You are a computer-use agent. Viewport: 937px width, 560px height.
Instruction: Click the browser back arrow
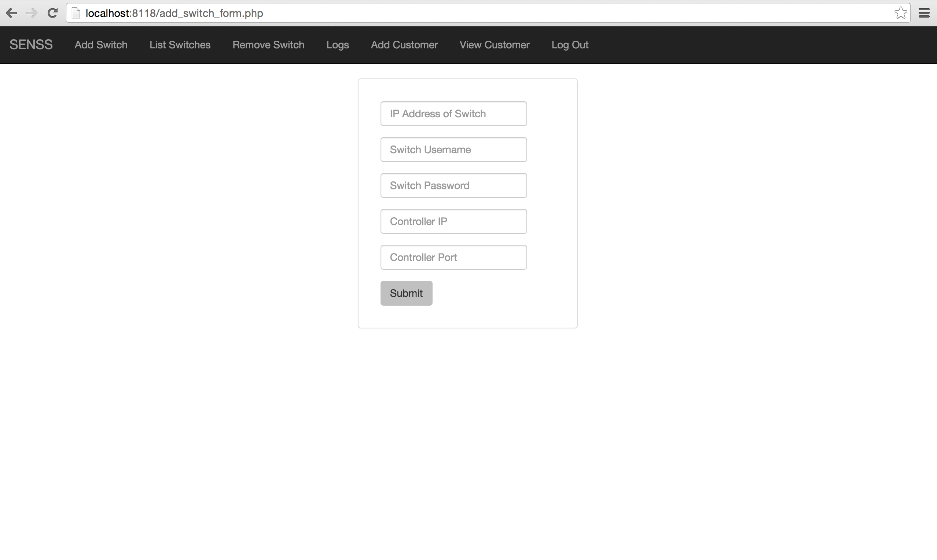coord(11,13)
